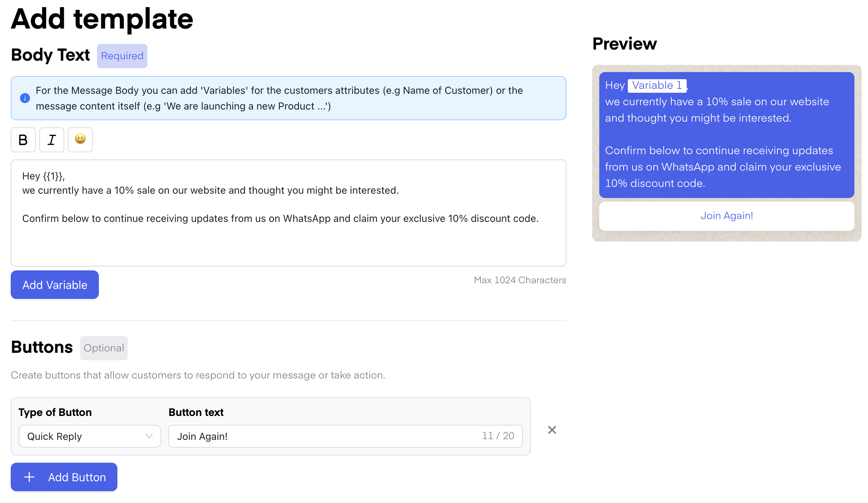Click the Optional badge next to Buttons
Image resolution: width=868 pixels, height=503 pixels.
104,348
